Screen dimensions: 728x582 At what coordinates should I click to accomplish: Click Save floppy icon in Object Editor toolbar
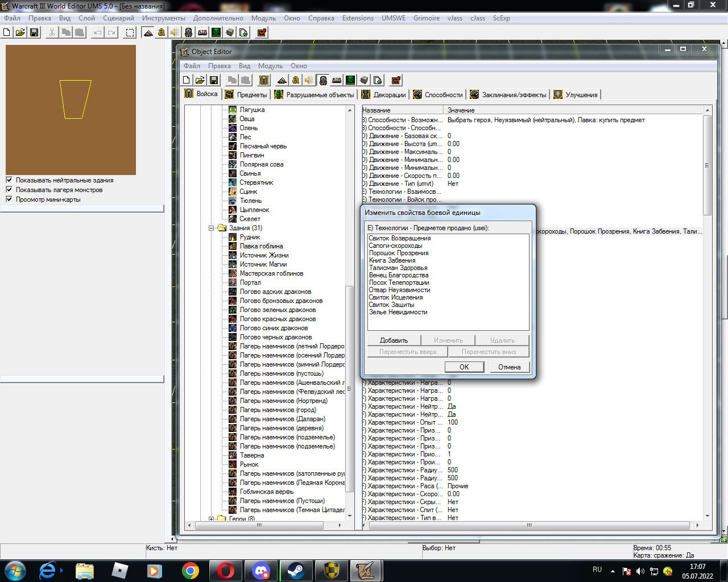click(214, 80)
